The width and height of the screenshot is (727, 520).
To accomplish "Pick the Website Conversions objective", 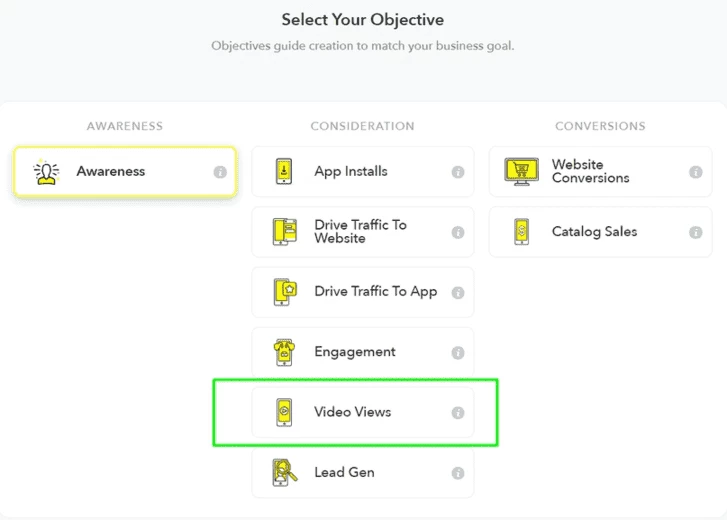I will [600, 171].
